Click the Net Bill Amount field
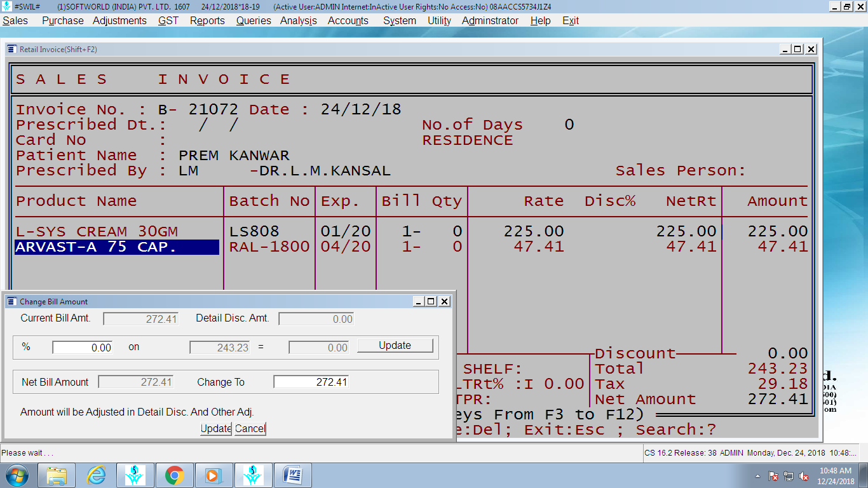This screenshot has width=868, height=488. [136, 382]
